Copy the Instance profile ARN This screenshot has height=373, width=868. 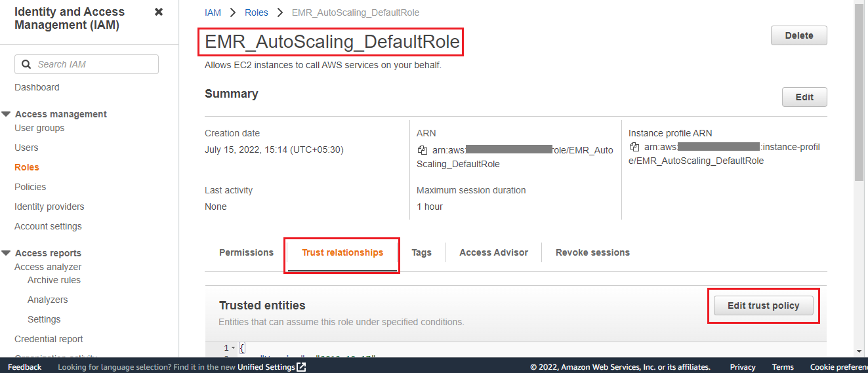(x=634, y=147)
